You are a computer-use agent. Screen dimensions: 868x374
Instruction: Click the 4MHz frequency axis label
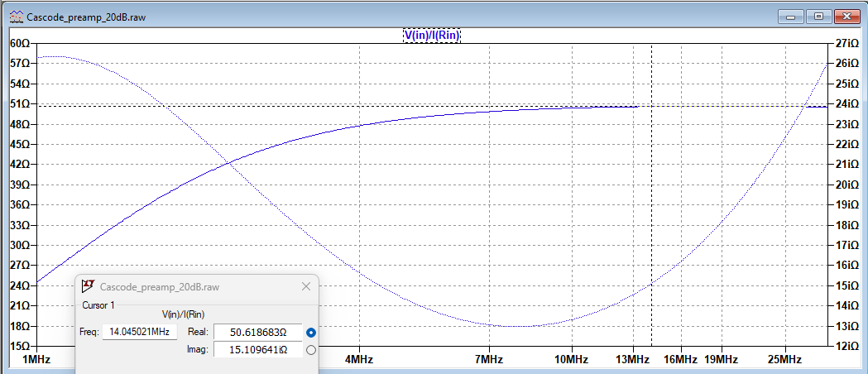[360, 360]
